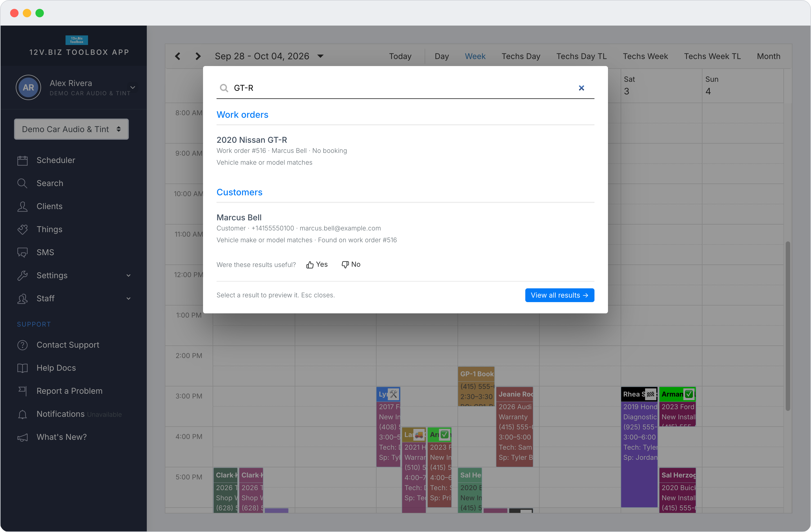Viewport: 811px width, 532px height.
Task: Open the Marcus Bell customer result
Action: coord(405,229)
